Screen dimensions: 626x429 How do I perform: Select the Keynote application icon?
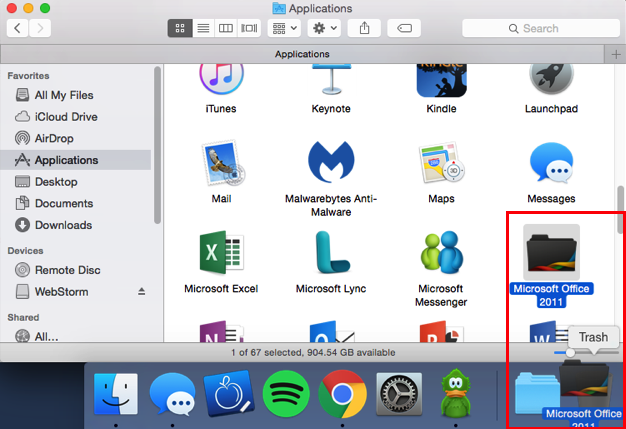[331, 79]
